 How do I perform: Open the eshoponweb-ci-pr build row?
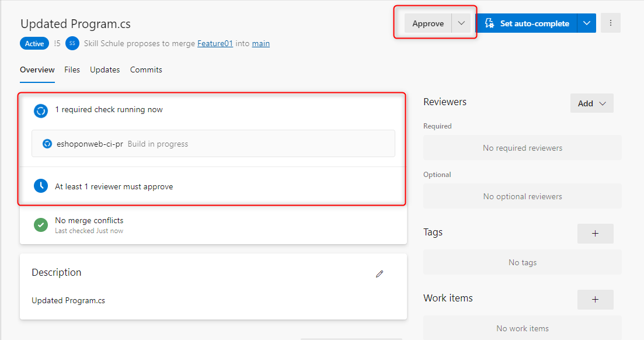pyautogui.click(x=213, y=144)
